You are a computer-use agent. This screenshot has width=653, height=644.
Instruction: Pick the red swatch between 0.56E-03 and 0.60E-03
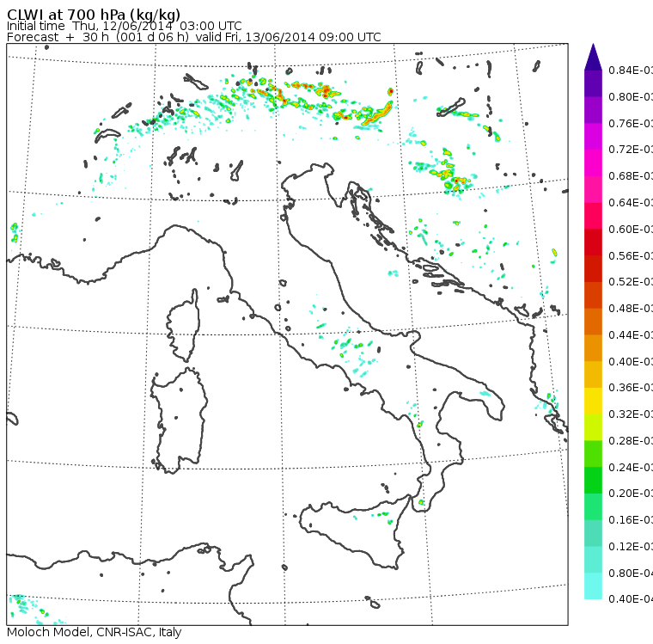click(x=593, y=242)
